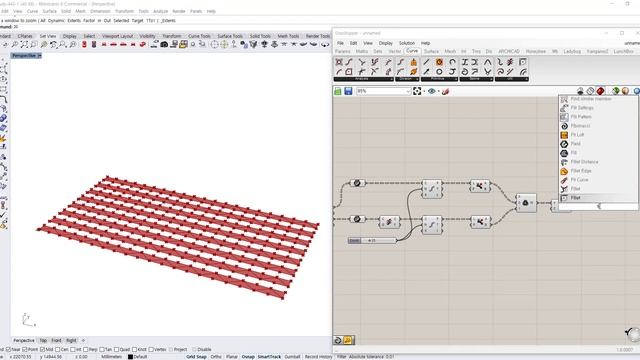640x360 pixels.
Task: Enable the Int osnap checkbox
Action: (x=73, y=349)
